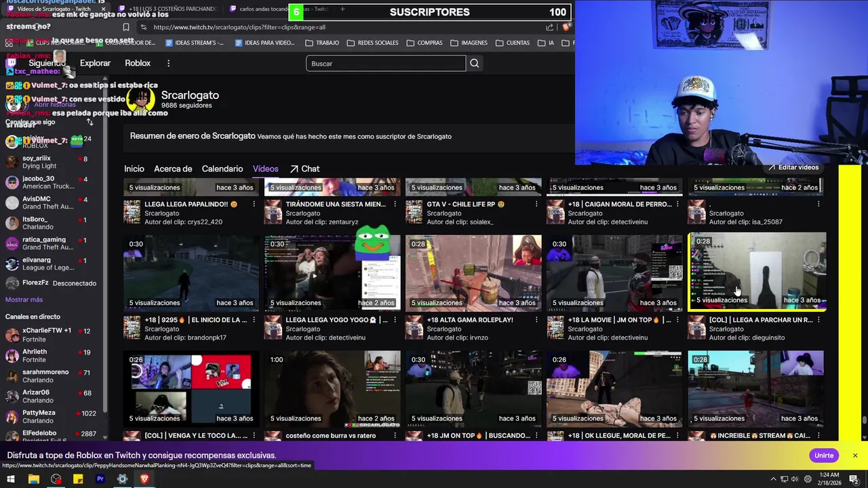Click the Srcarlogato channel avatar
This screenshot has height=488, width=868.
pos(140,100)
